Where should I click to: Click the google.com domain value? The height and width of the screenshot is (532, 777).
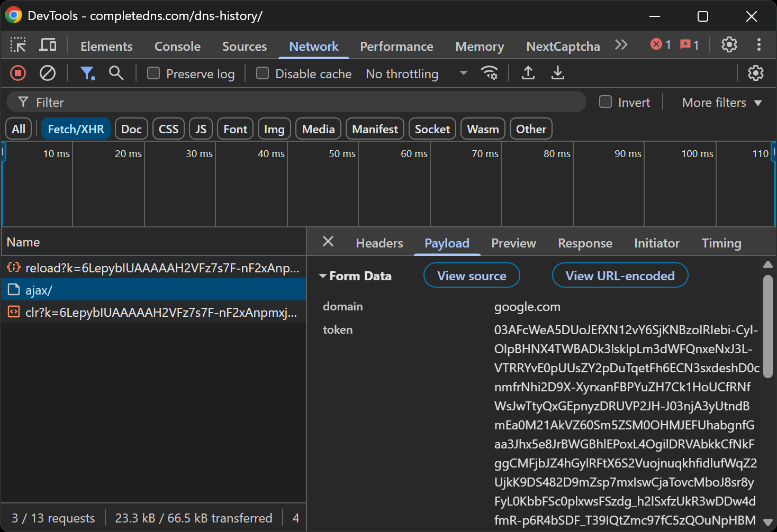click(527, 307)
